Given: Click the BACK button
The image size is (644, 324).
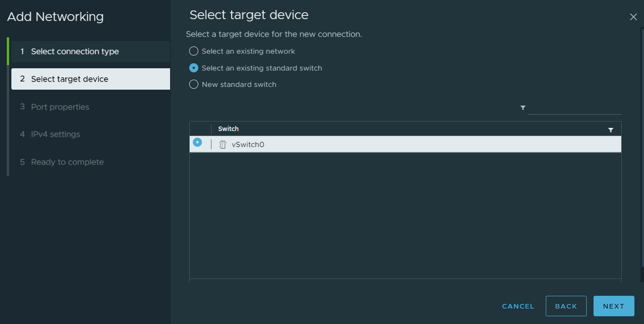Looking at the screenshot, I should tap(566, 306).
